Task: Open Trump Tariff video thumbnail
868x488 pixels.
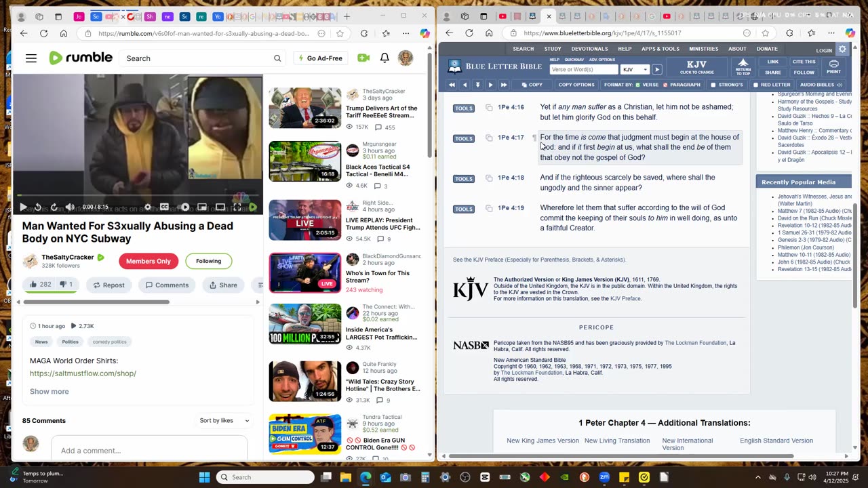Action: (x=305, y=108)
